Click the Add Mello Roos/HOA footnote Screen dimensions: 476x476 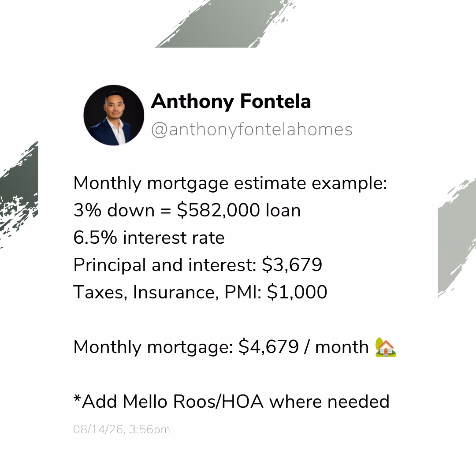pos(231,402)
